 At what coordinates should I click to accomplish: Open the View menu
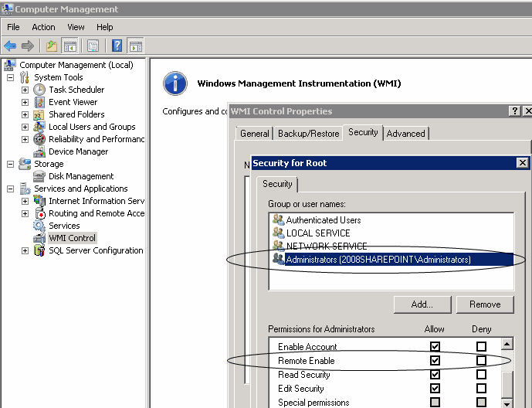click(x=76, y=27)
